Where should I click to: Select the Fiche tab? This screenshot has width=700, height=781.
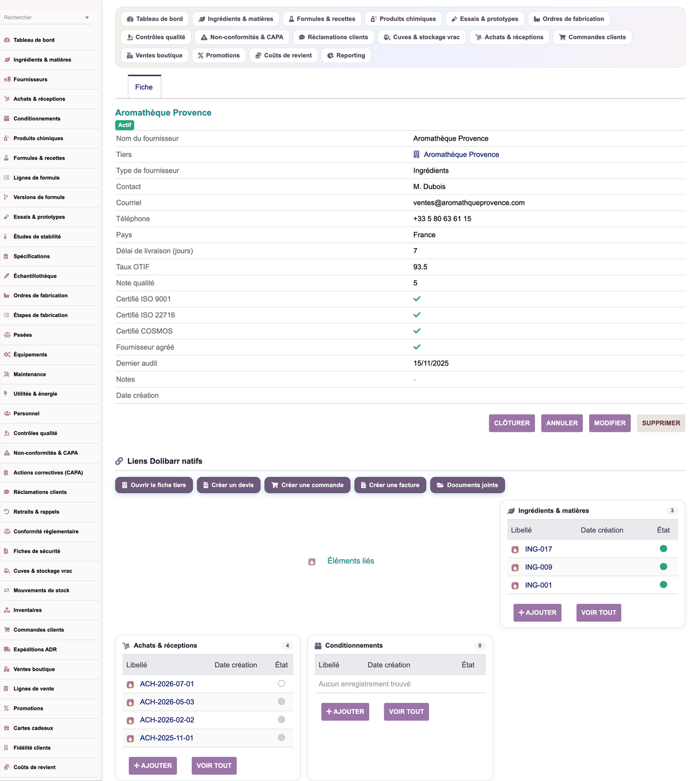click(144, 87)
